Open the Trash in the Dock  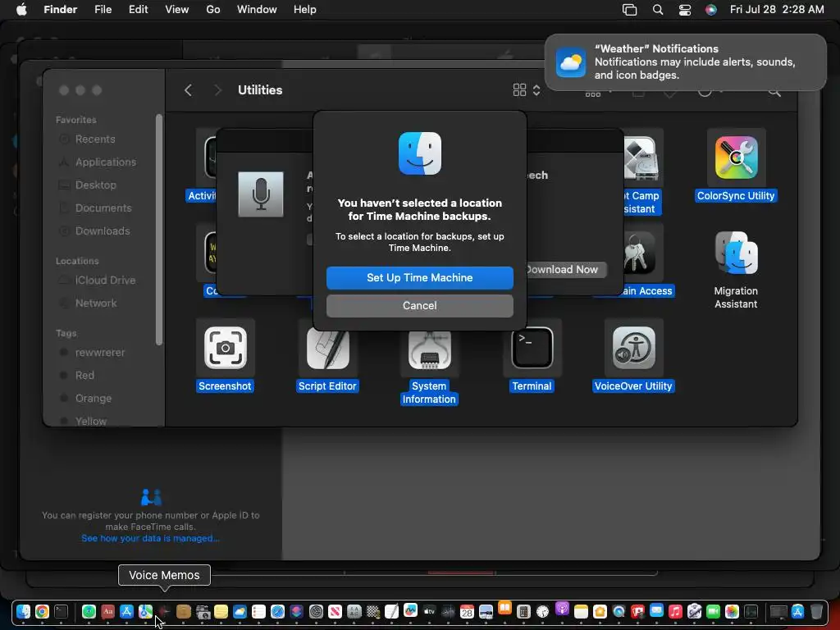(x=816, y=611)
